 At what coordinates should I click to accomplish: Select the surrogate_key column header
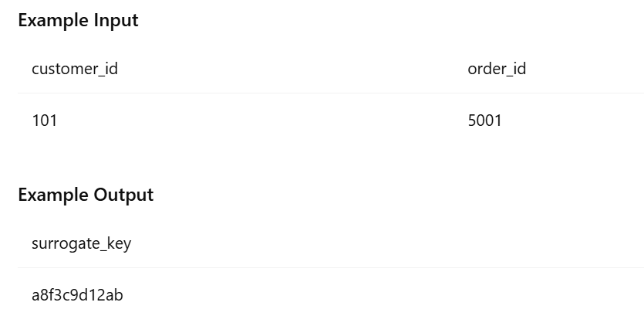[81, 243]
